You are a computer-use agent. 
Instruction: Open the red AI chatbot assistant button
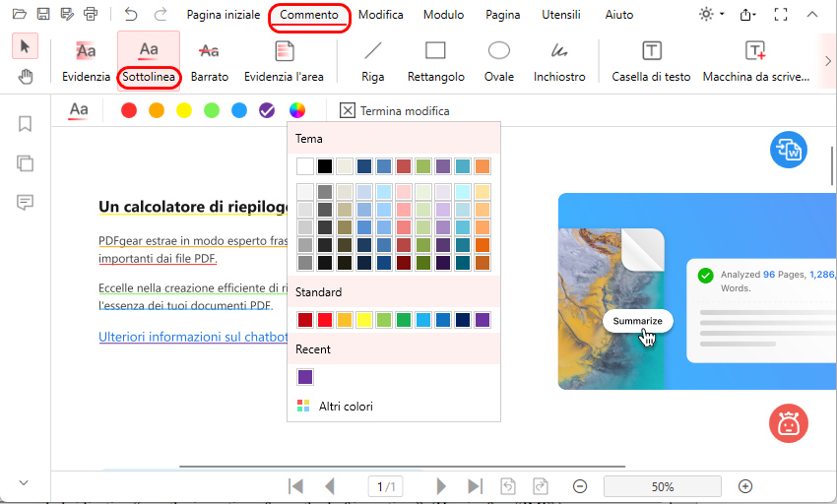pos(789,423)
